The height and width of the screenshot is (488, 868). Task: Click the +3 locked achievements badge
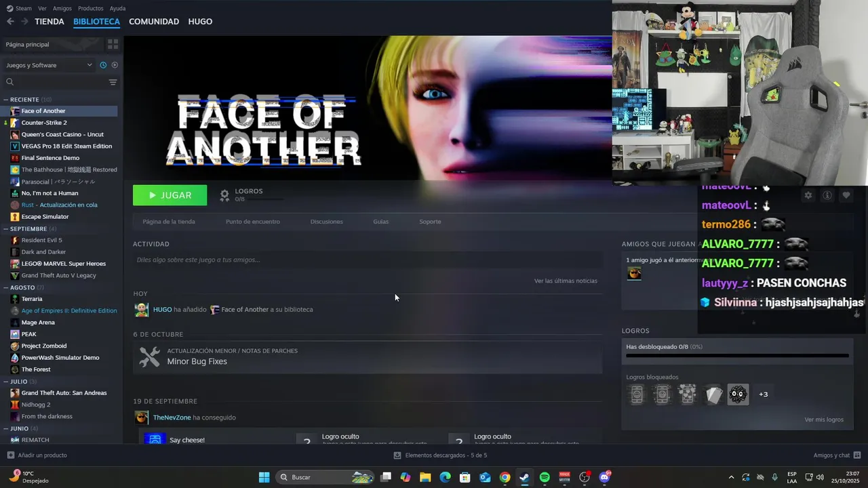click(763, 394)
